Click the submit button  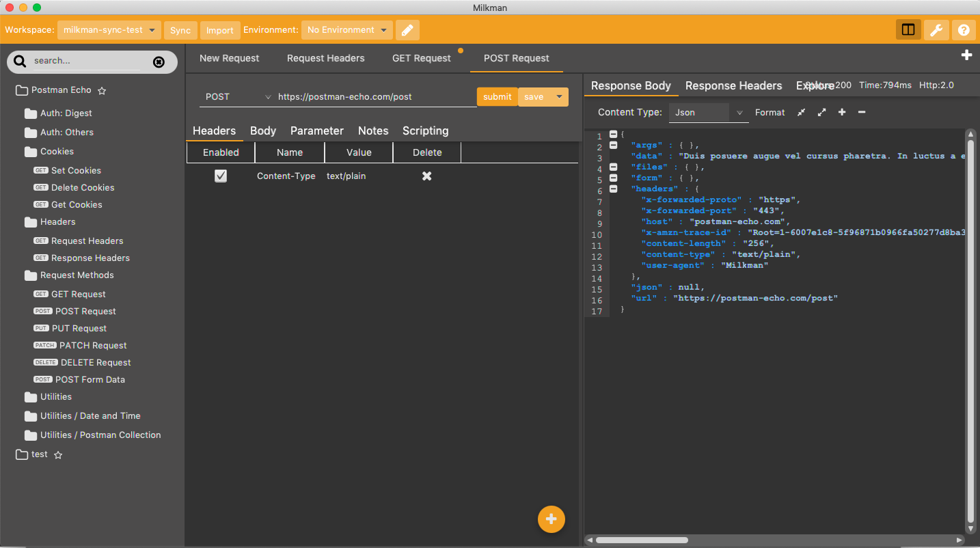click(497, 97)
